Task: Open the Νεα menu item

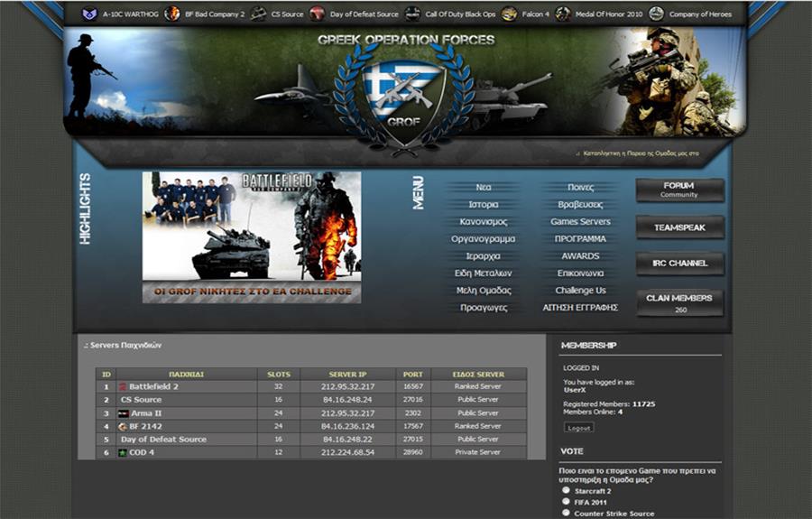Action: pyautogui.click(x=484, y=188)
